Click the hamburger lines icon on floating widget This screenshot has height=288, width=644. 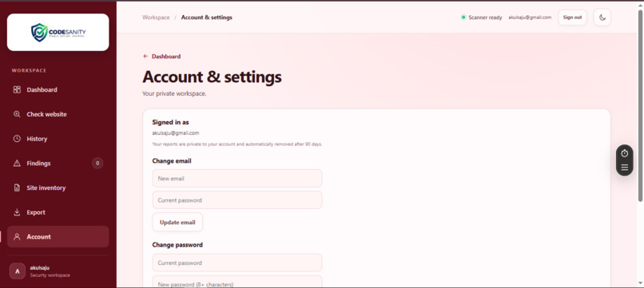click(x=624, y=168)
